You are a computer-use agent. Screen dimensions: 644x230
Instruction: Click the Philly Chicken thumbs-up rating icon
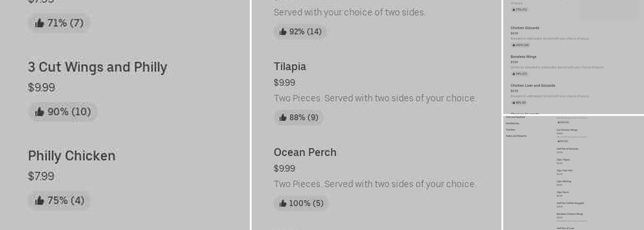tap(40, 201)
